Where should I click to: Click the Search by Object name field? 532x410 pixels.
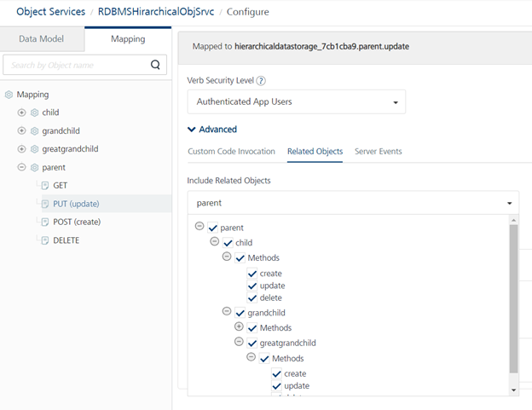tap(75, 65)
